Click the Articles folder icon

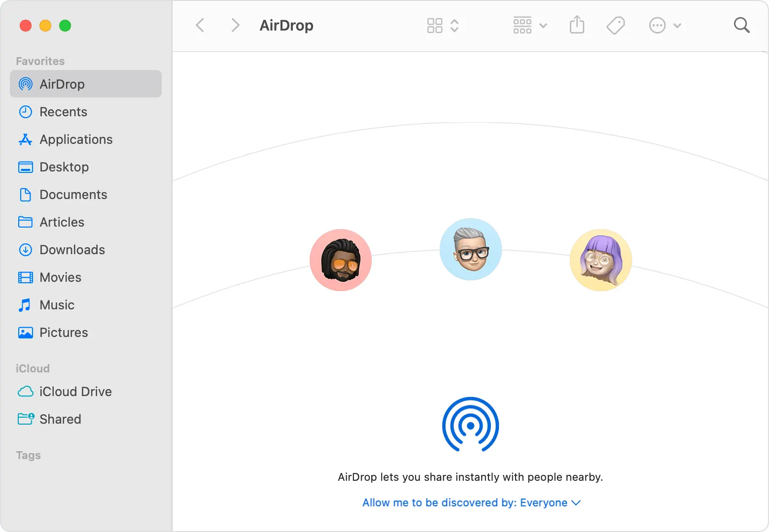[26, 222]
